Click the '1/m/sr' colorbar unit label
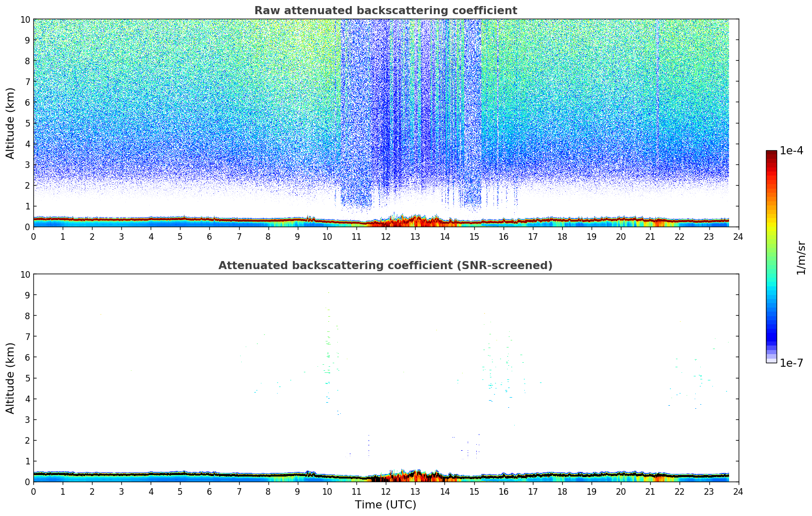 point(800,257)
